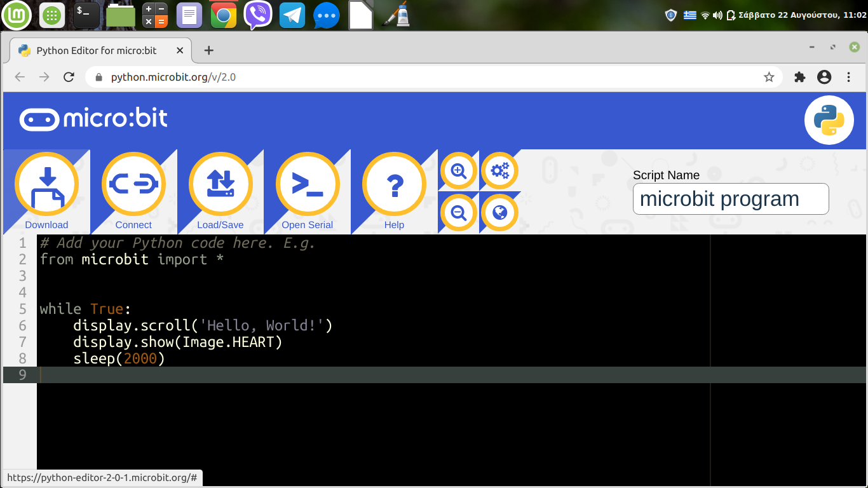
Task: Click the sleep(2000) code line
Action: (x=119, y=358)
